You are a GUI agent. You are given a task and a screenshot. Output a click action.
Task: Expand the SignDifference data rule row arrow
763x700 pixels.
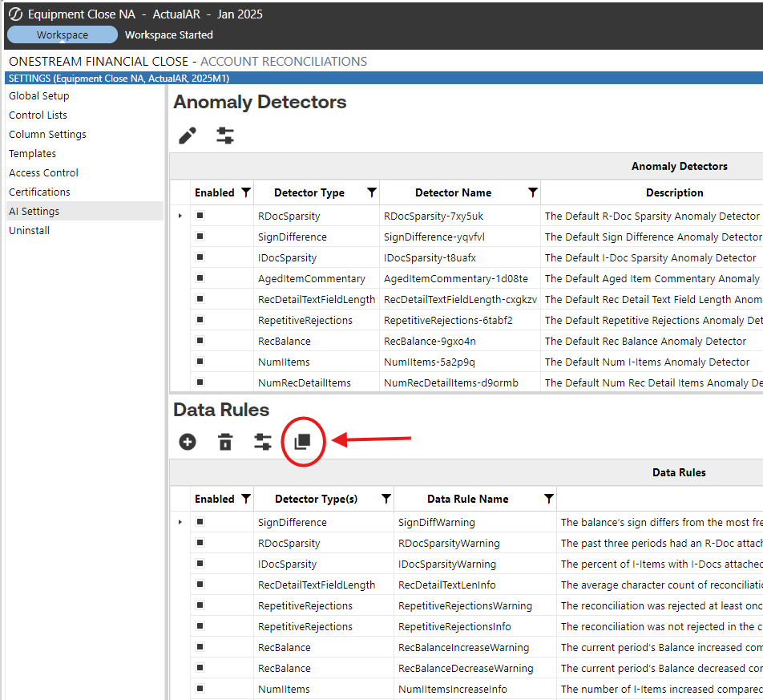pyautogui.click(x=180, y=522)
